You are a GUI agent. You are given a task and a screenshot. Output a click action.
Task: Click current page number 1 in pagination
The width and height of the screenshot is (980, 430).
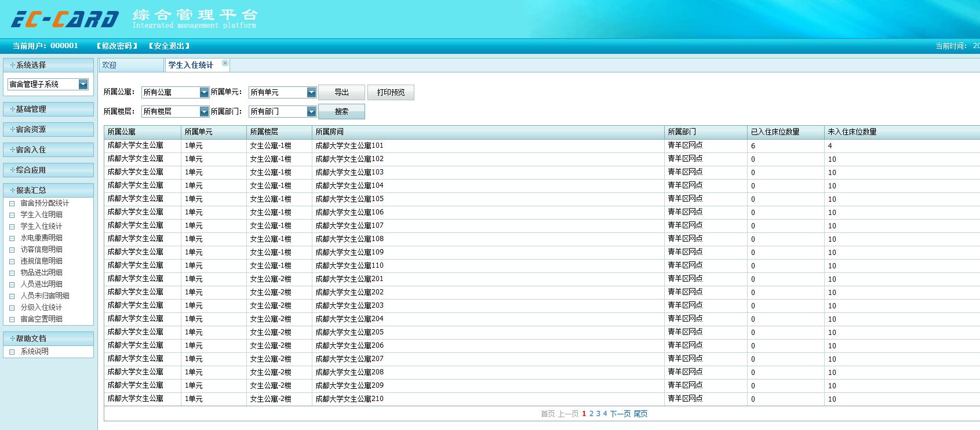click(584, 414)
